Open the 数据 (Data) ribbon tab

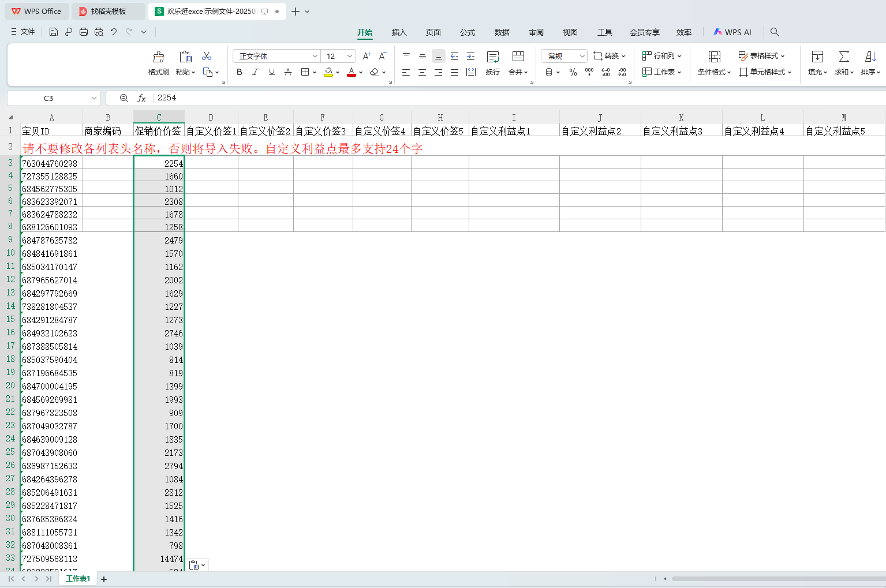tap(502, 32)
